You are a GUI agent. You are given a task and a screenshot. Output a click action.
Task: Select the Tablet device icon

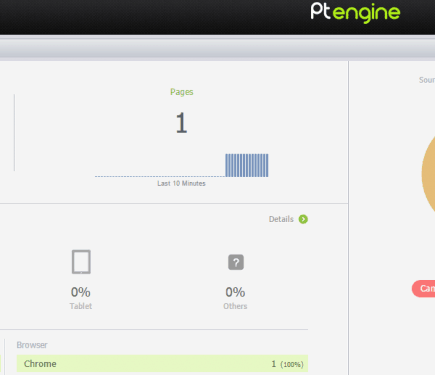(81, 262)
